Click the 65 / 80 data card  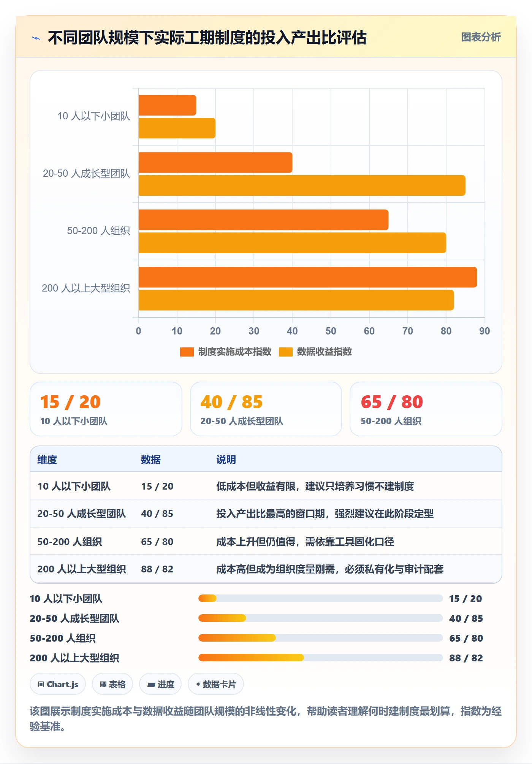point(426,409)
